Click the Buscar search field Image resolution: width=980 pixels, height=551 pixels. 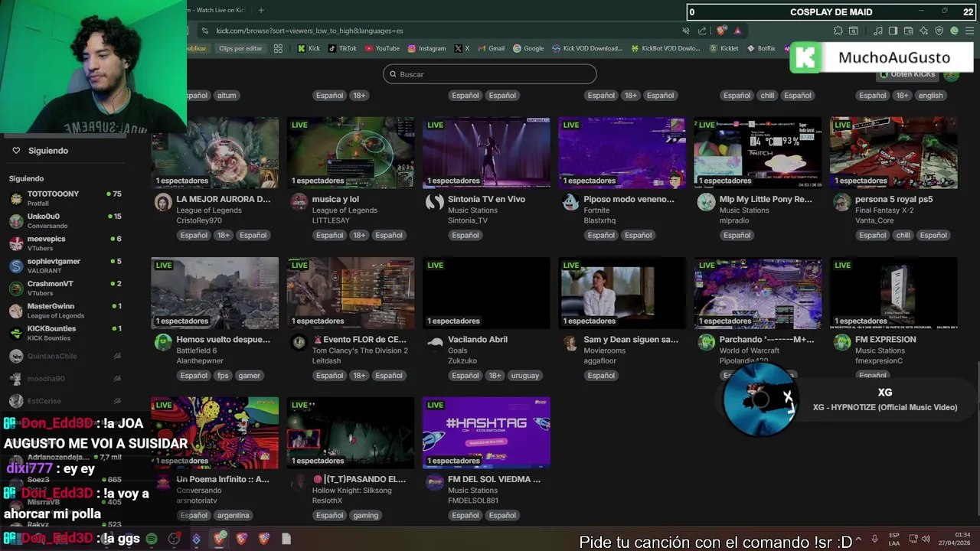[x=490, y=74]
